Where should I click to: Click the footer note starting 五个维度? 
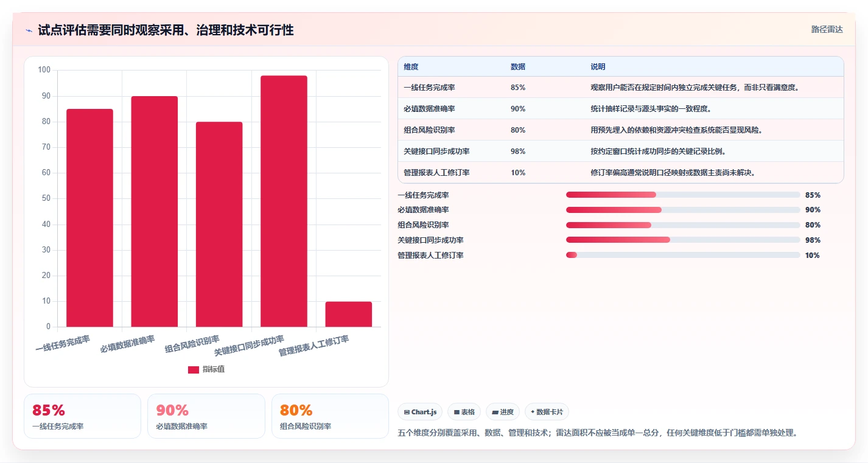click(597, 433)
